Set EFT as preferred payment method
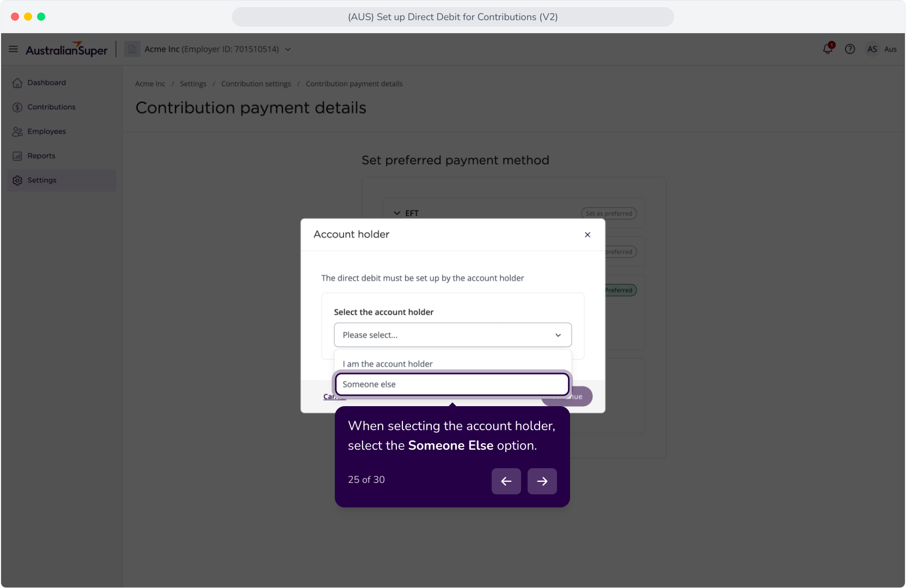Viewport: 906px width, 588px height. (x=609, y=213)
